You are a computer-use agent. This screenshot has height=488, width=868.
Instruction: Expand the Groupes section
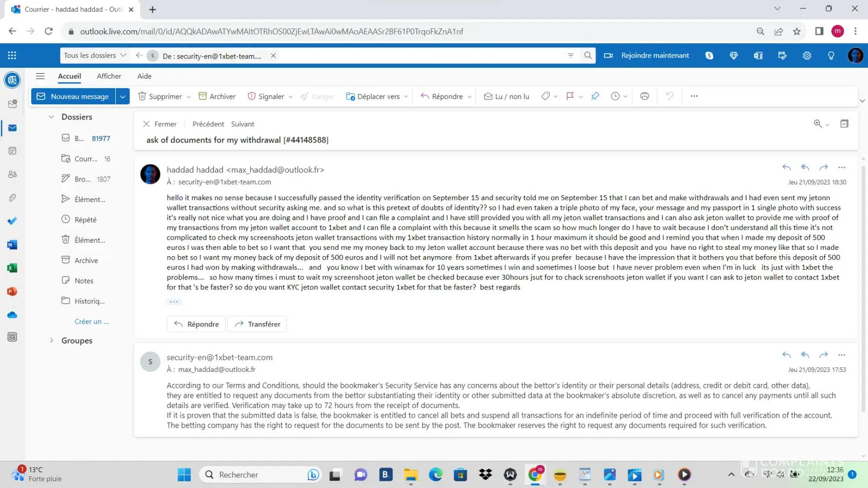pyautogui.click(x=51, y=341)
